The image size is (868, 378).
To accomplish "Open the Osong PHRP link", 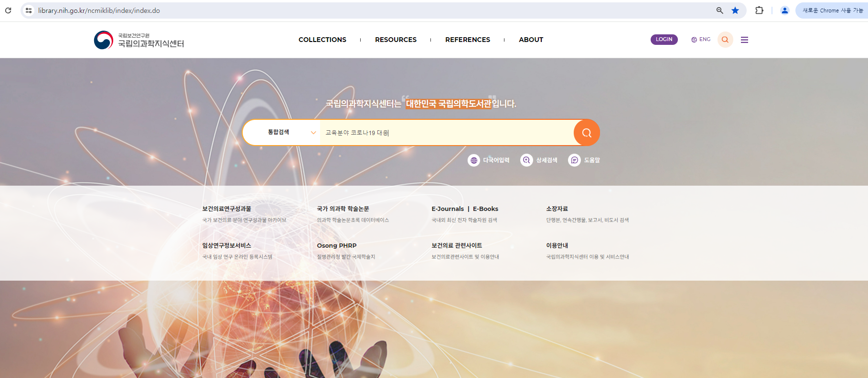I will (337, 246).
